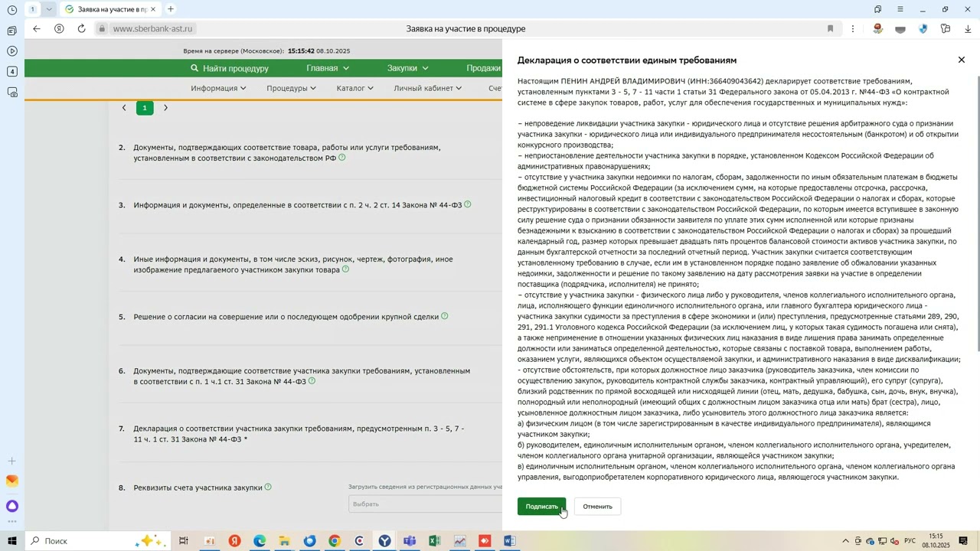Viewport: 980px width, 551px height.
Task: Close the Заявка на участие tab
Action: pyautogui.click(x=153, y=9)
